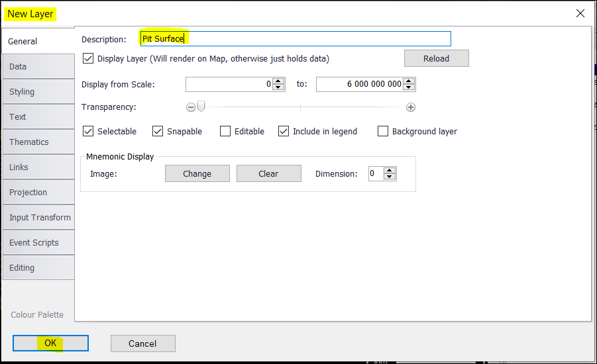This screenshot has width=597, height=364.
Task: Increment the Display from Scale value
Action: point(278,81)
